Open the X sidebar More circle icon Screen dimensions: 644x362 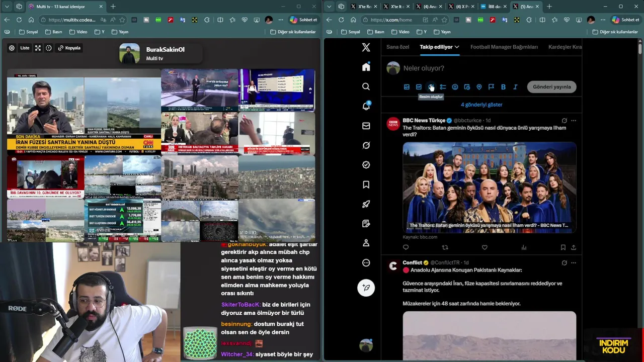(366, 262)
